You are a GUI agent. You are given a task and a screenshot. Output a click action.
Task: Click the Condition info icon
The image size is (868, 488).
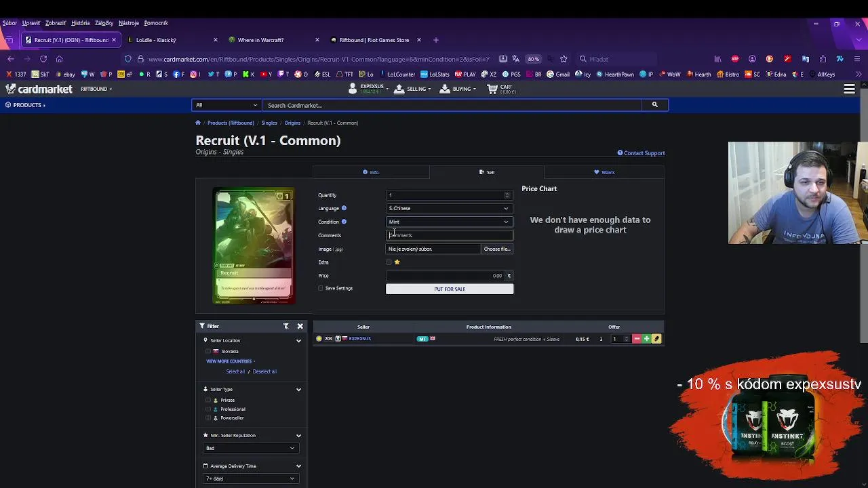click(x=344, y=222)
